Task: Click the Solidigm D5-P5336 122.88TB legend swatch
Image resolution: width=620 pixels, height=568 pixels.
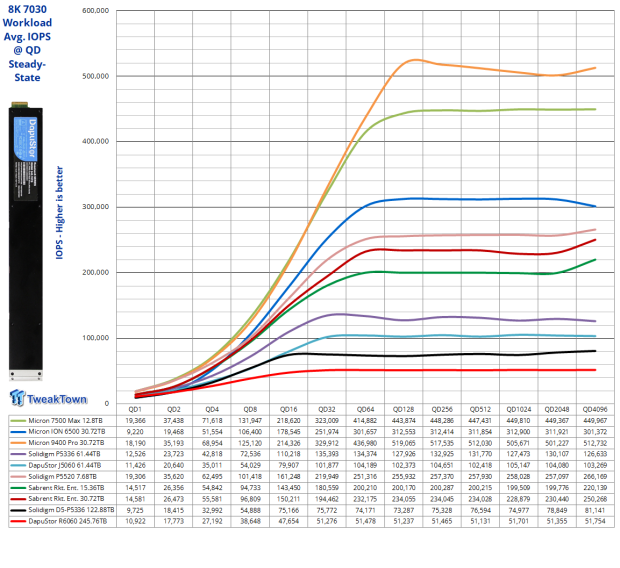Action: pyautogui.click(x=18, y=510)
